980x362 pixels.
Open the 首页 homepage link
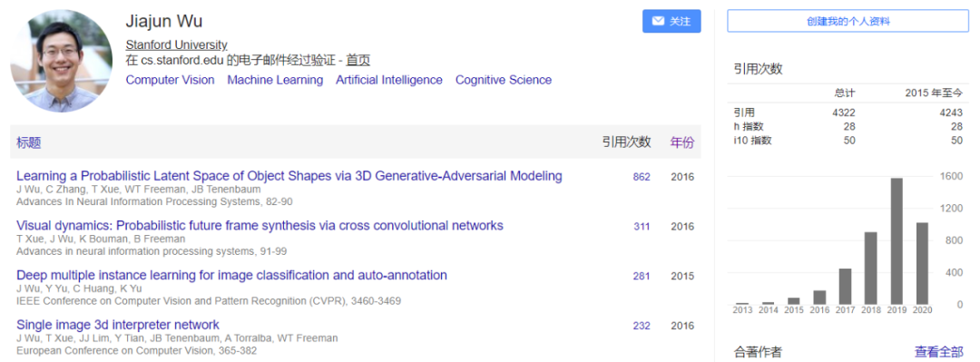click(x=358, y=61)
